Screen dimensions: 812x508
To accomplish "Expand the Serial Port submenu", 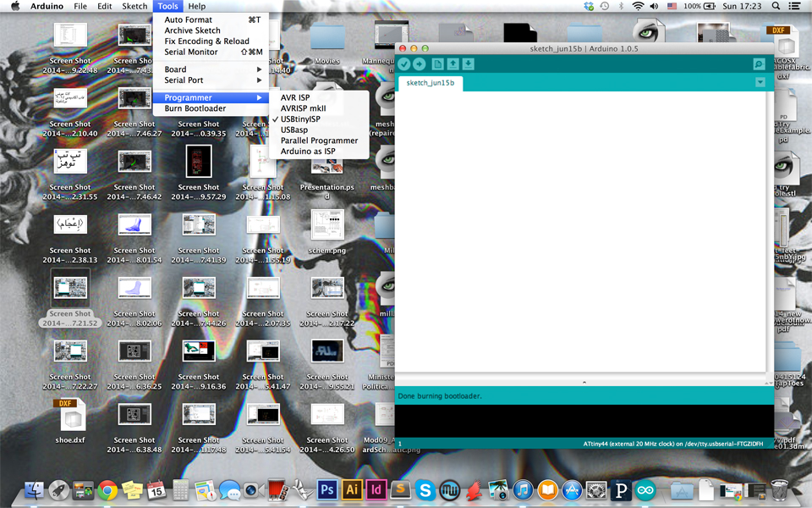I will click(211, 80).
